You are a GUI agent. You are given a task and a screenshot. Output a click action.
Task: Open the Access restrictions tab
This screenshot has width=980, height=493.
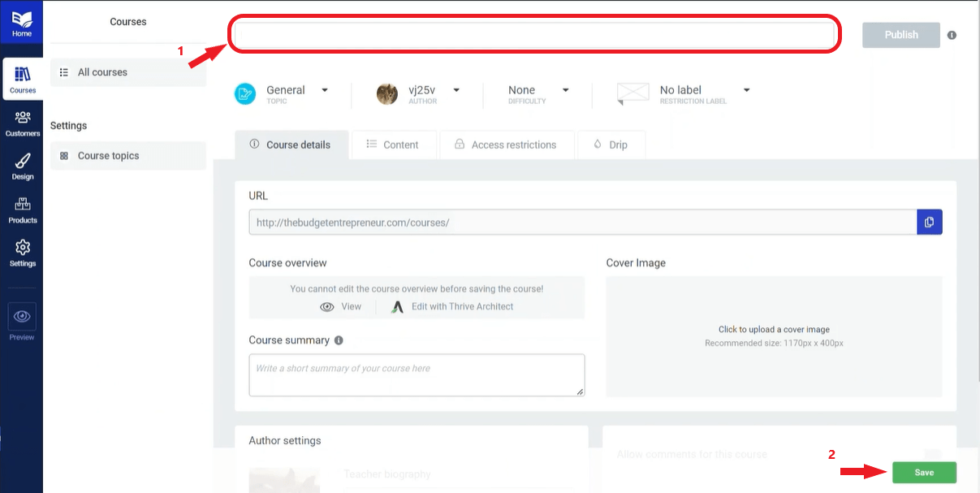507,145
